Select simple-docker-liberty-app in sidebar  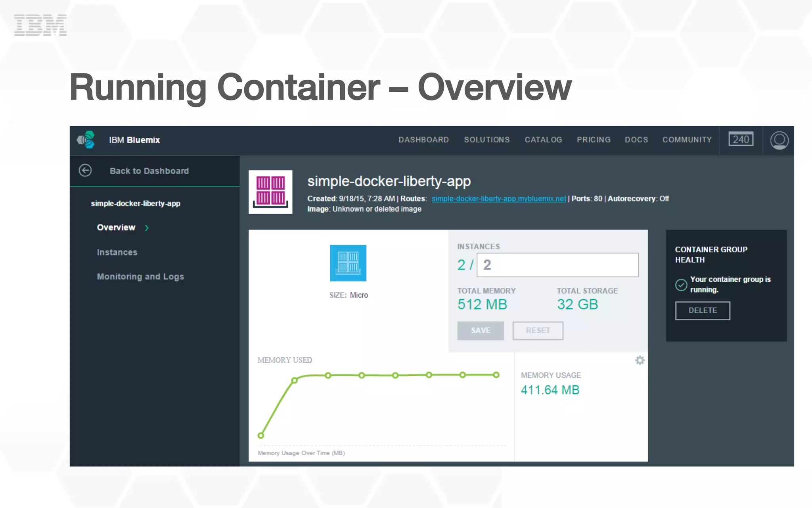(x=136, y=203)
